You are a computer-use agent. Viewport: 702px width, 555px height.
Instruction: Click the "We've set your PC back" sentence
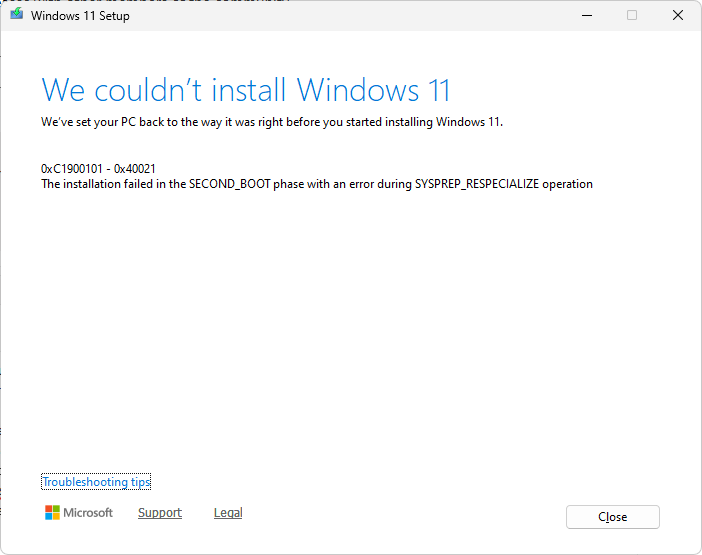pyautogui.click(x=272, y=122)
